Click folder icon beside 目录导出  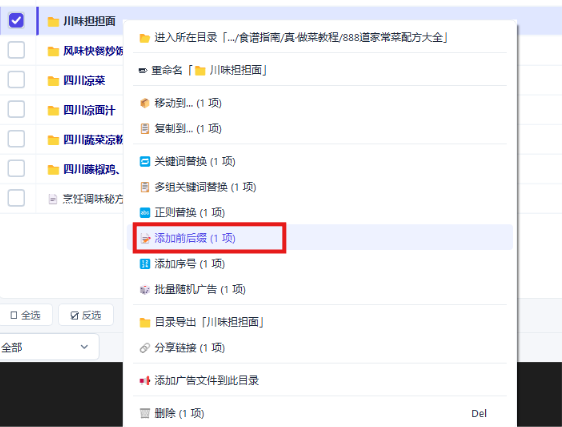144,323
